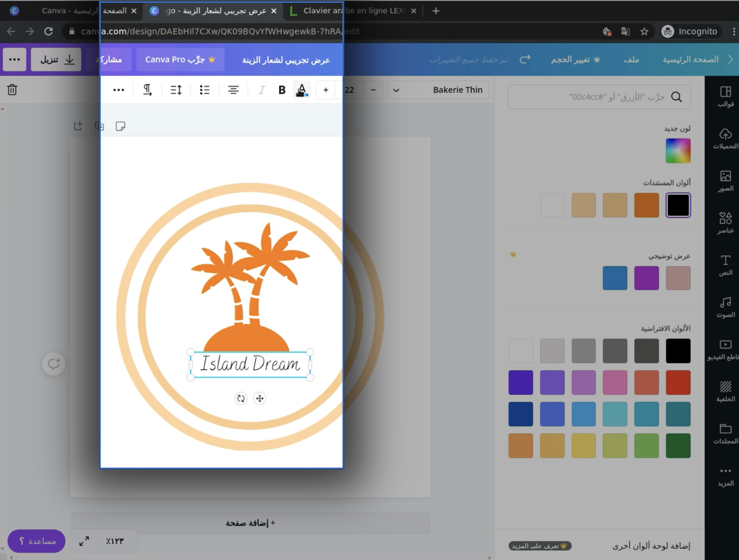This screenshot has height=560, width=739.
Task: Increase the font size with plus
Action: pyautogui.click(x=326, y=90)
